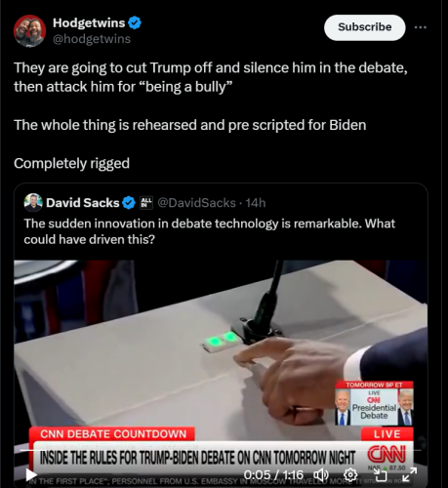Open video settings gear

(x=350, y=475)
